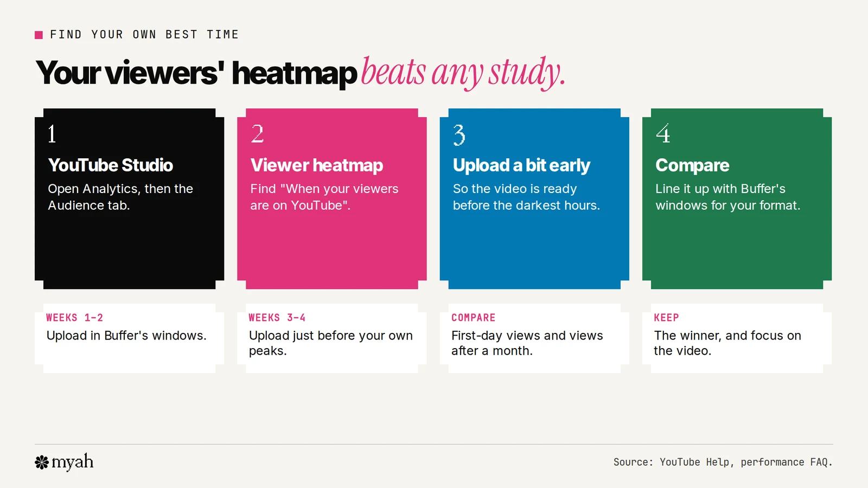The height and width of the screenshot is (488, 868).
Task: Click the 'Your viewers' heatmap' title text
Action: [x=196, y=73]
